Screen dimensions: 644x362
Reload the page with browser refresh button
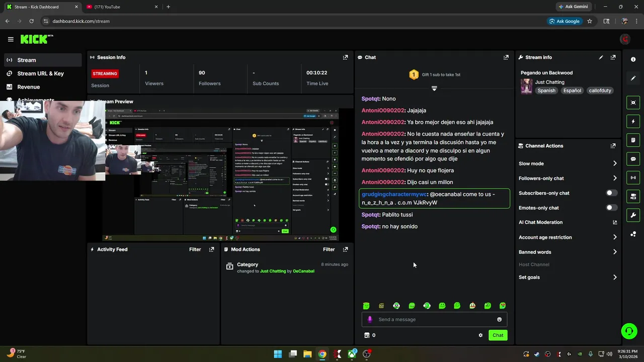(31, 21)
